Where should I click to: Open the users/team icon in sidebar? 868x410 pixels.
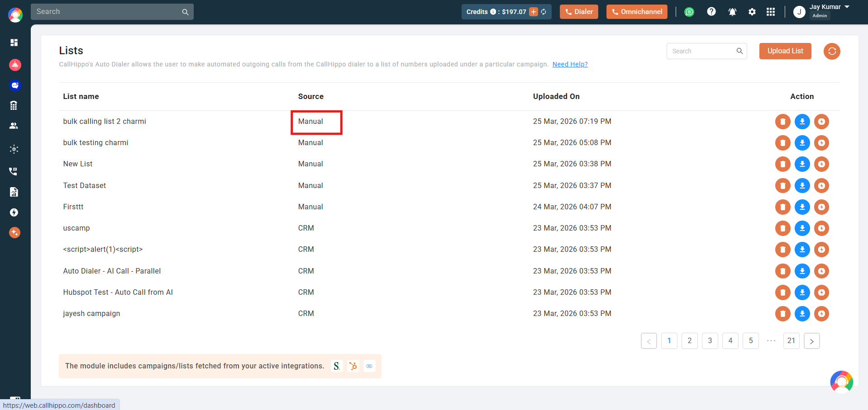(x=14, y=126)
